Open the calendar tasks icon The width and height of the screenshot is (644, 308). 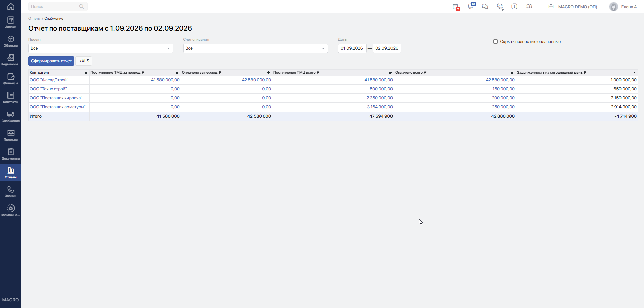(456, 7)
